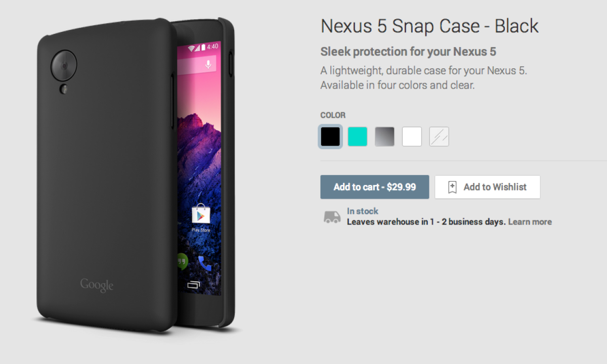Screen dimensions: 607x364
Task: Open the Learn more shipping link
Action: point(530,222)
